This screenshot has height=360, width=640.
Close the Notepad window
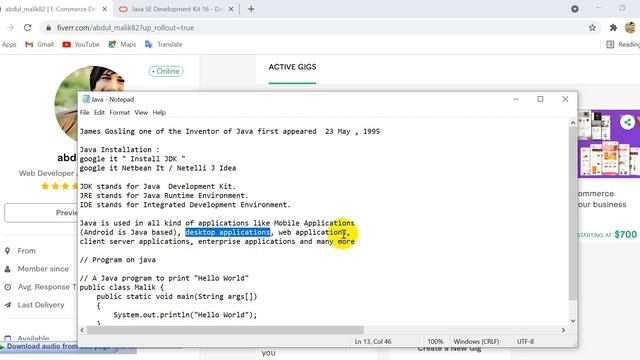tap(565, 99)
